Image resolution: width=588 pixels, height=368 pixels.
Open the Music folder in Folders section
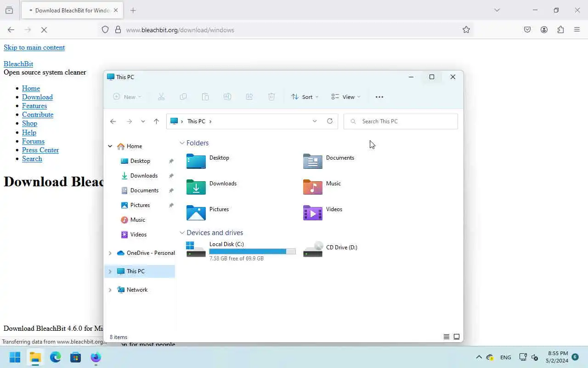coord(322,187)
